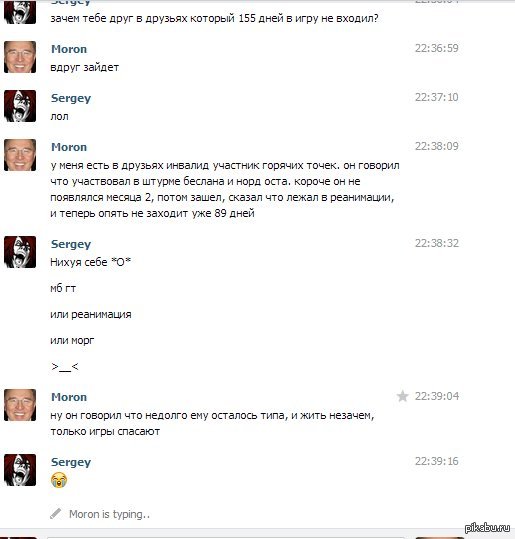Viewport: 515px width, 539px height.
Task: Open Moron's name link above 'вдруг зайдет'
Action: tap(69, 49)
